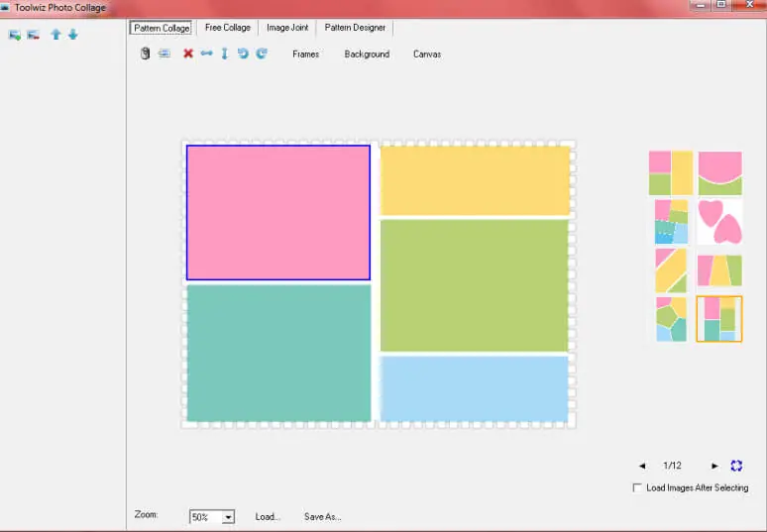Switch to the Pattern Collage tab
Image resolution: width=767 pixels, height=532 pixels.
(162, 28)
